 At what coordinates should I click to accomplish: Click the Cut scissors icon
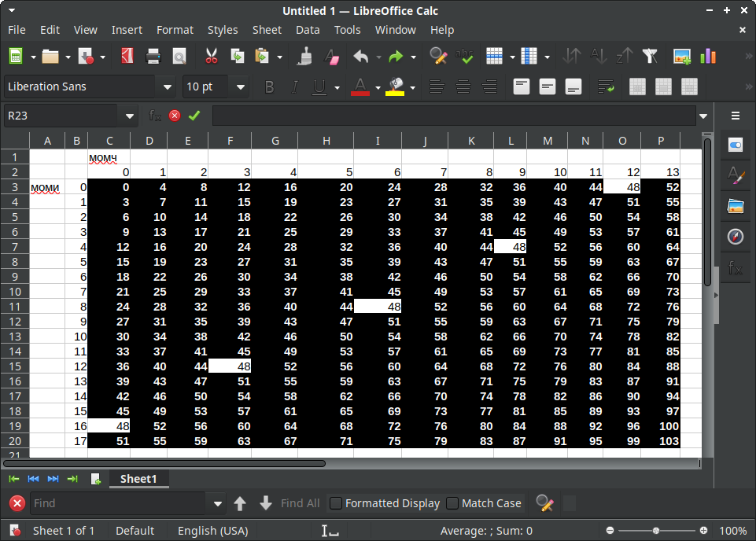pyautogui.click(x=211, y=57)
